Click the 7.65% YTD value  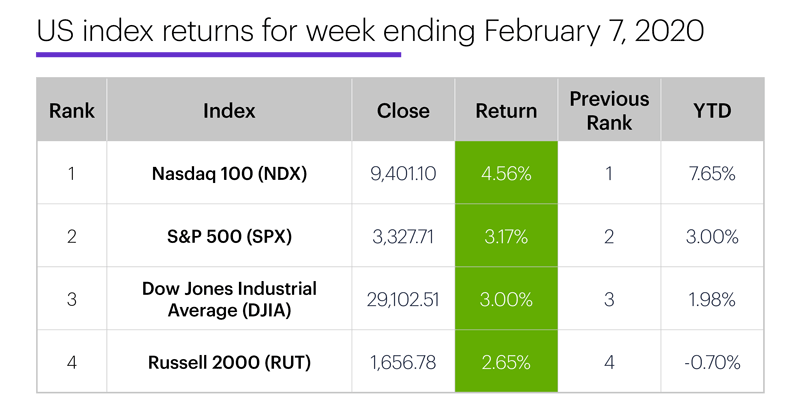click(x=711, y=174)
